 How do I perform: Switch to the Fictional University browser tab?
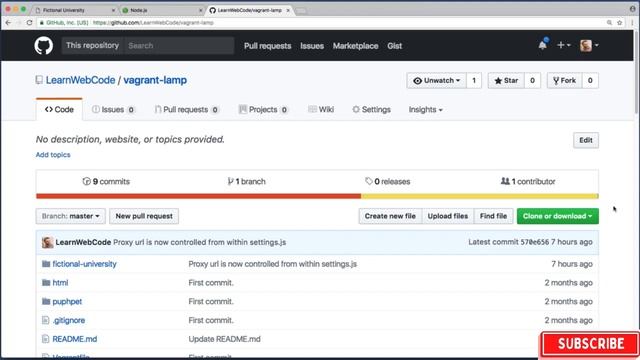pos(74,10)
